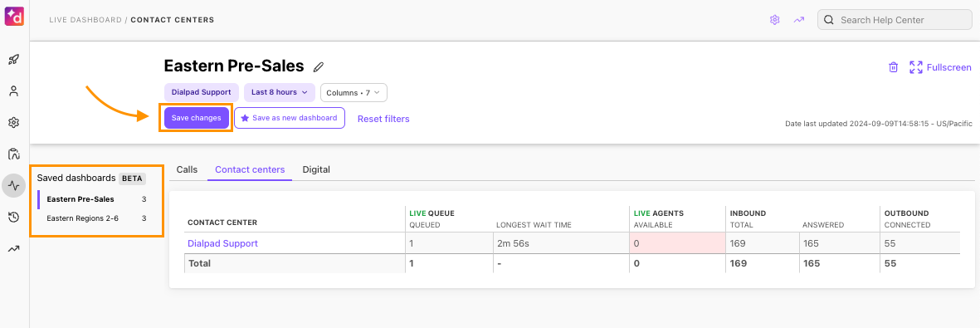Switch to the Contact centers tab

[x=250, y=169]
